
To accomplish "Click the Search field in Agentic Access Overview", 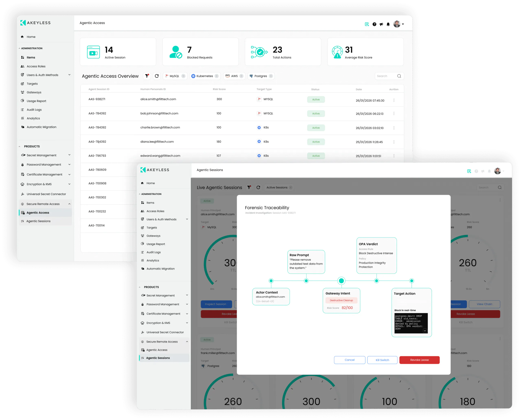I will tap(386, 76).
